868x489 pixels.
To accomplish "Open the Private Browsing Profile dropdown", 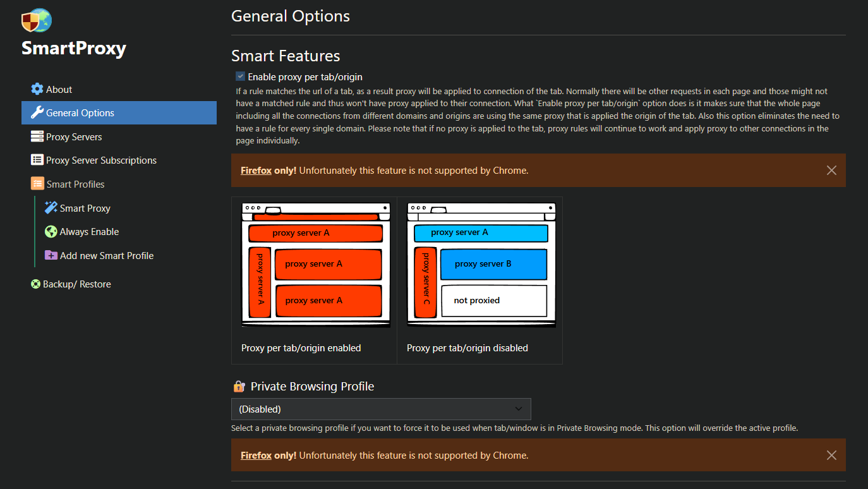I will [381, 409].
